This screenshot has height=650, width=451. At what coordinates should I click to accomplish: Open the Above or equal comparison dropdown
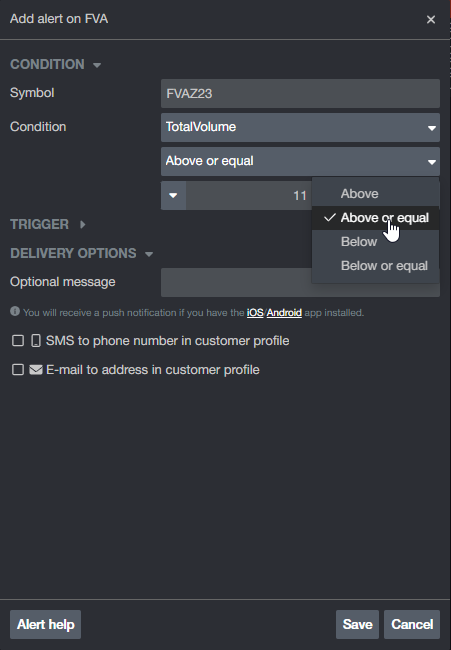[x=300, y=161]
